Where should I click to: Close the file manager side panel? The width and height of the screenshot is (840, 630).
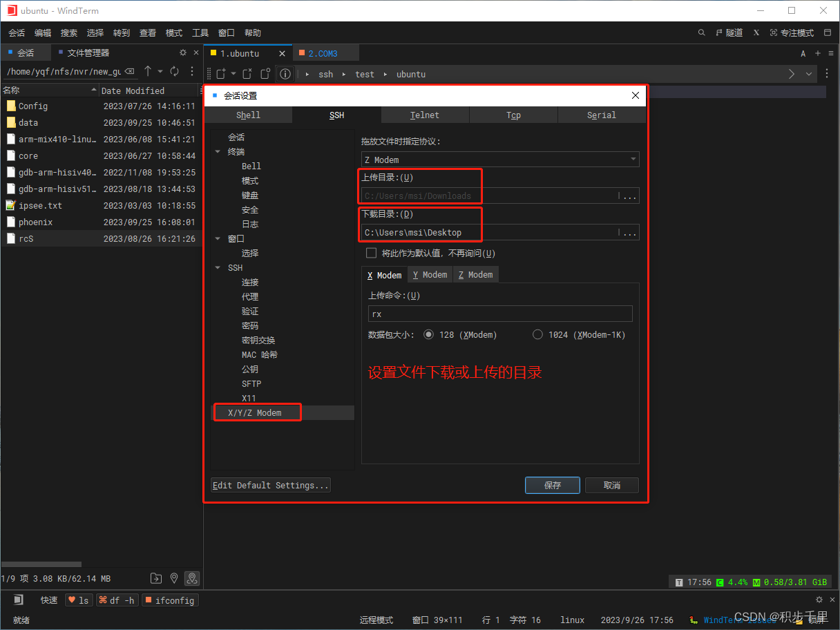196,52
